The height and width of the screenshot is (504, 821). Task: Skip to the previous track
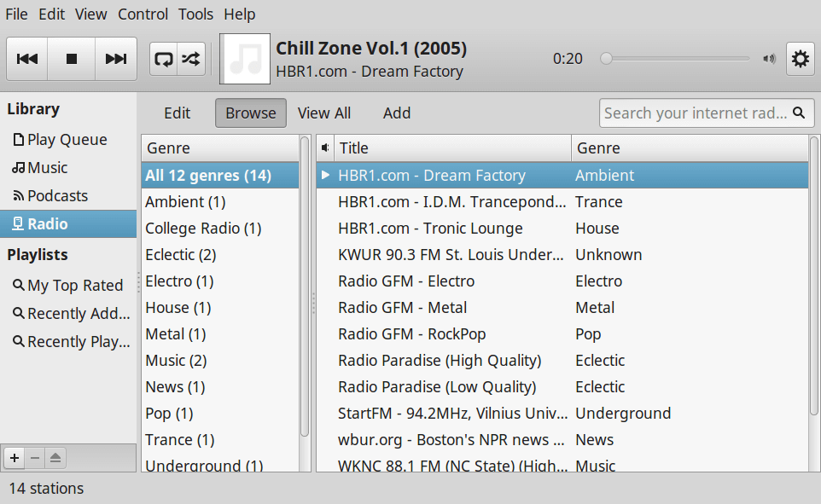(27, 59)
